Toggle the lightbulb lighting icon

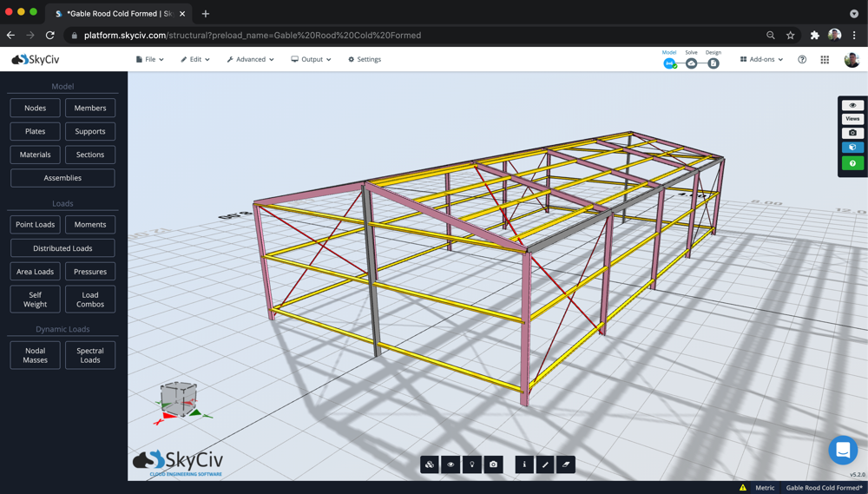pyautogui.click(x=471, y=464)
